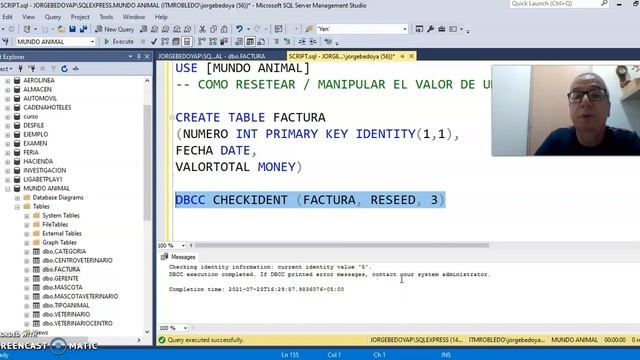Collapse the MUNDO ANIMAL database node
Screen dimensions: 640x360
point(7,189)
